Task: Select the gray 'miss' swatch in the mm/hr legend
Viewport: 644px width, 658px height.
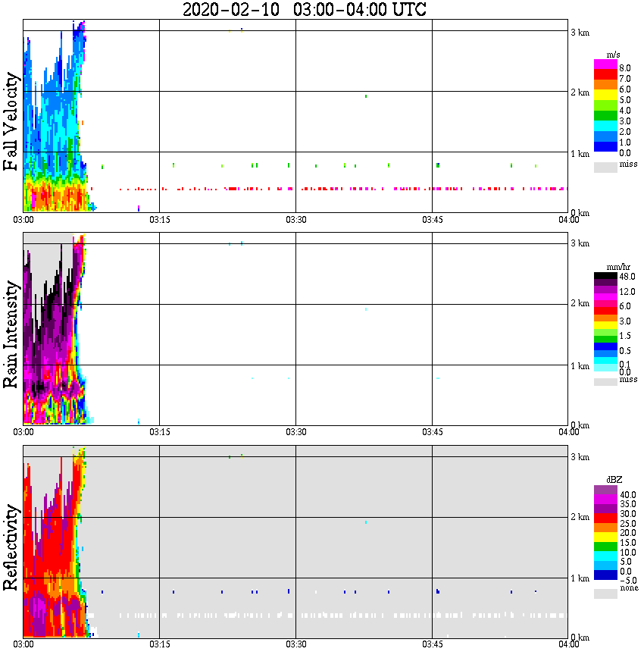Action: [x=605, y=382]
